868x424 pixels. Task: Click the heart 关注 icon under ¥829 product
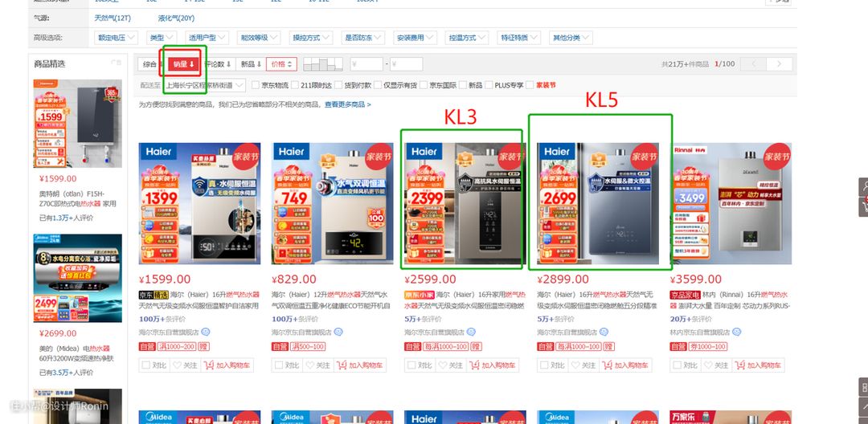click(x=310, y=365)
